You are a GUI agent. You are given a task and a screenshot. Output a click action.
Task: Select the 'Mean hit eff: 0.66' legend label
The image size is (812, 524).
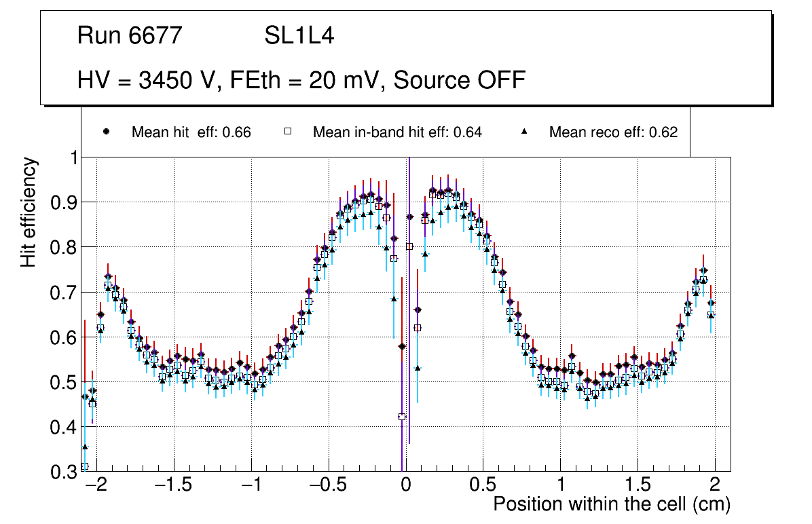click(x=191, y=132)
